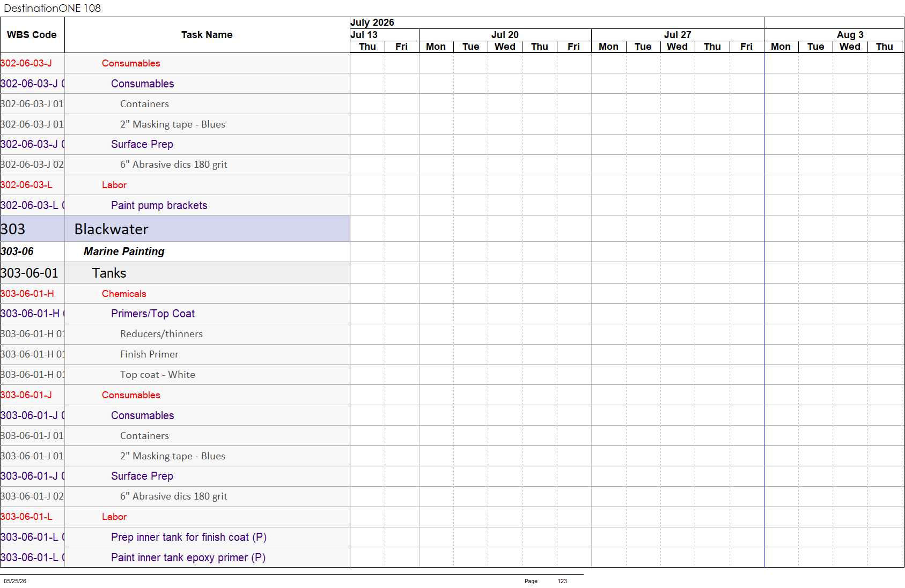905x588 pixels.
Task: Click WBS code 303-06-01
Action: click(x=30, y=273)
